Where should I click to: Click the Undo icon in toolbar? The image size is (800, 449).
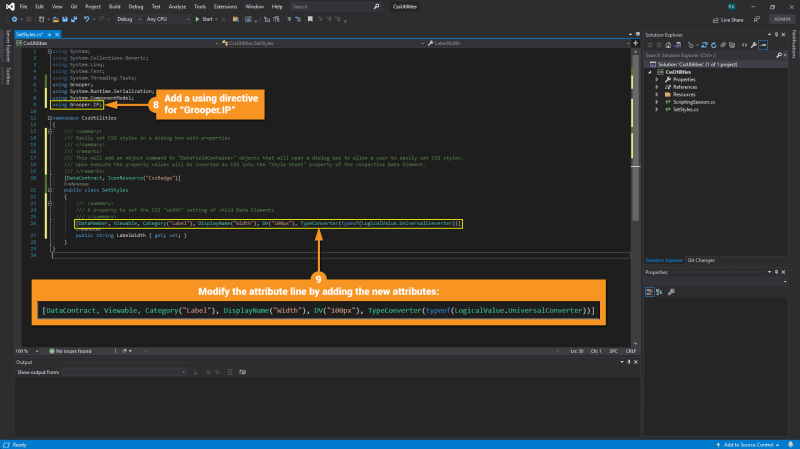pyautogui.click(x=88, y=19)
